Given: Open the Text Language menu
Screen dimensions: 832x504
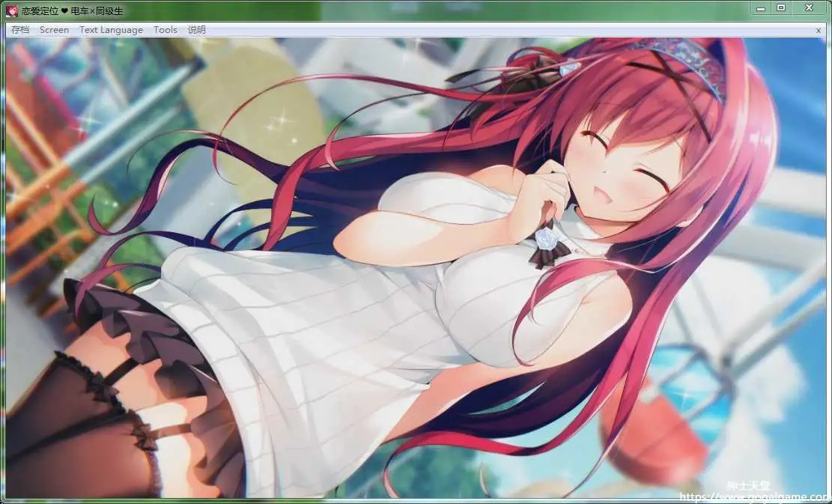Looking at the screenshot, I should [111, 30].
